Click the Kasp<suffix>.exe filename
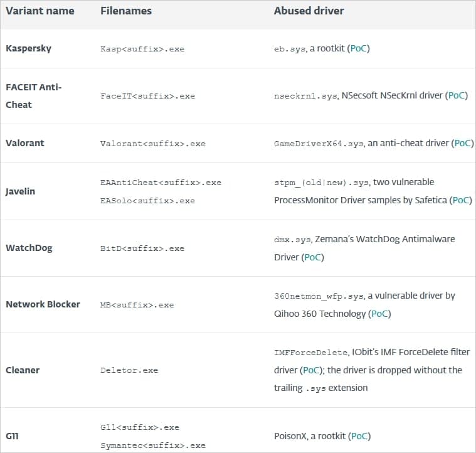 [142, 49]
